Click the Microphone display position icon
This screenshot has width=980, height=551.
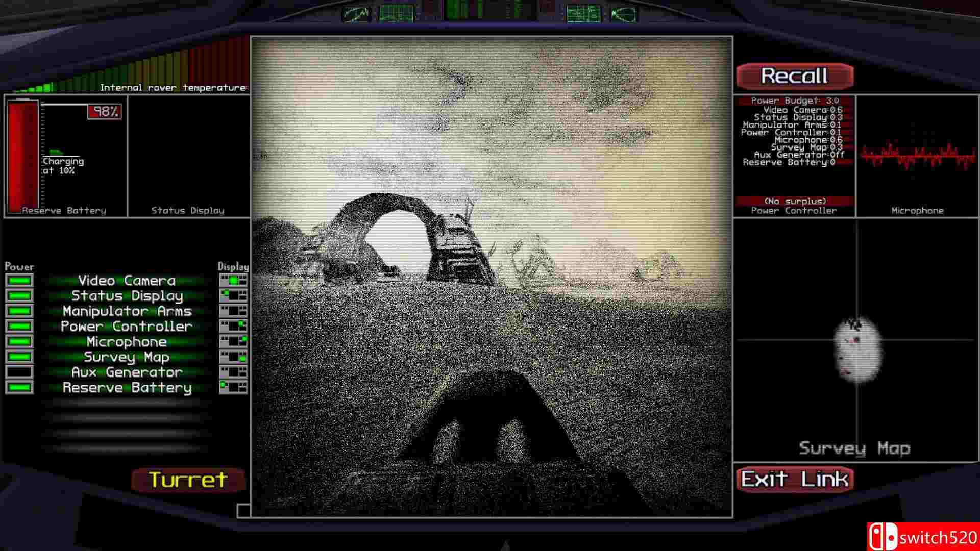pyautogui.click(x=233, y=342)
